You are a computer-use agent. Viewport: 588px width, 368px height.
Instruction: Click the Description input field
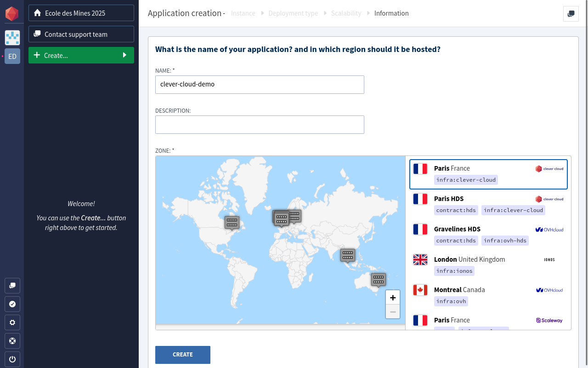tap(260, 125)
